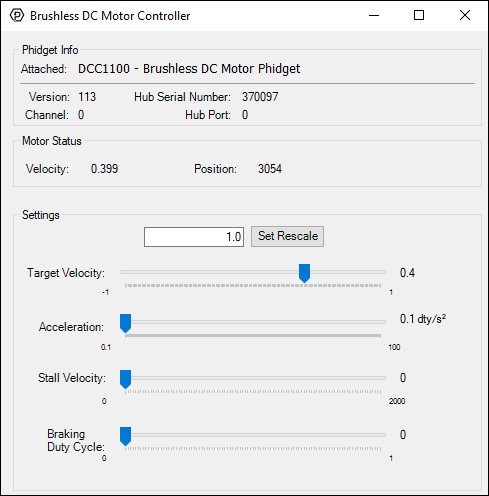Click the Target Velocity value 0.4 label

tap(407, 273)
